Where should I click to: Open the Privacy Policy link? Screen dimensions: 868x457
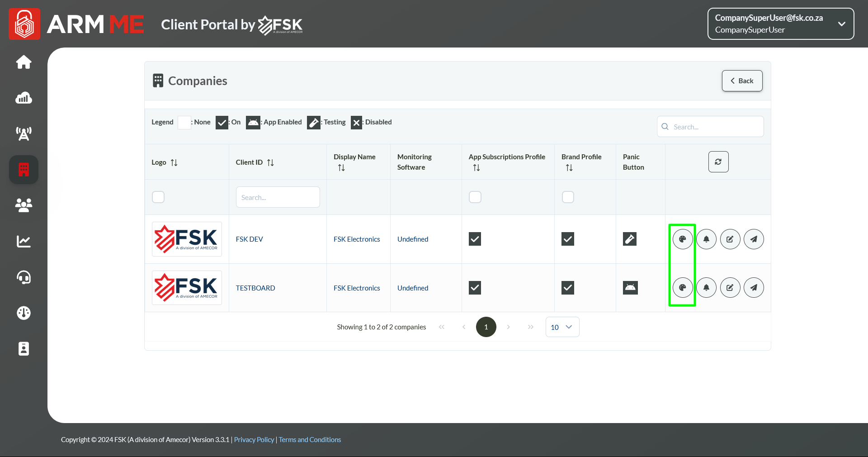[x=254, y=440]
